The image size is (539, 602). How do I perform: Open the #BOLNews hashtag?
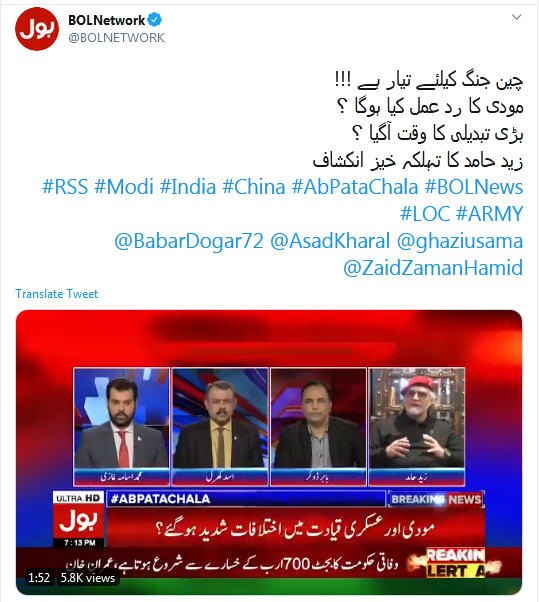coord(474,187)
